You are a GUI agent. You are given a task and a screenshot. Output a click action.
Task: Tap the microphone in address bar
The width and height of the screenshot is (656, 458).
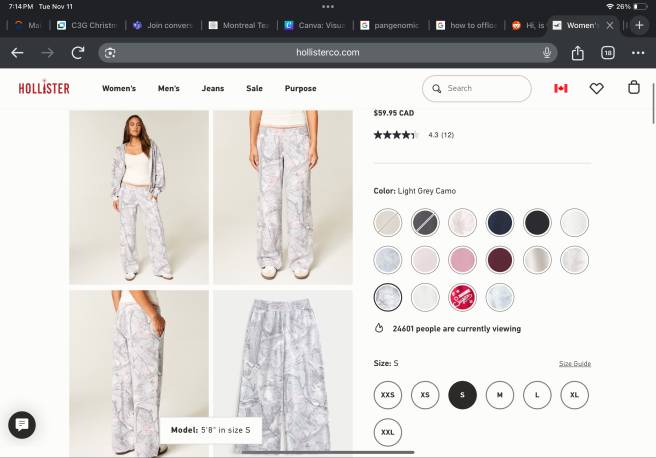(x=547, y=52)
